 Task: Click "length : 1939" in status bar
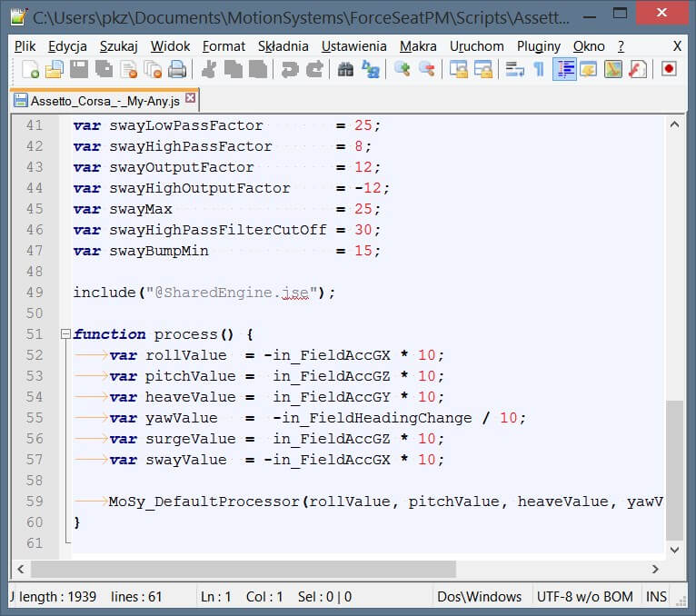point(58,597)
